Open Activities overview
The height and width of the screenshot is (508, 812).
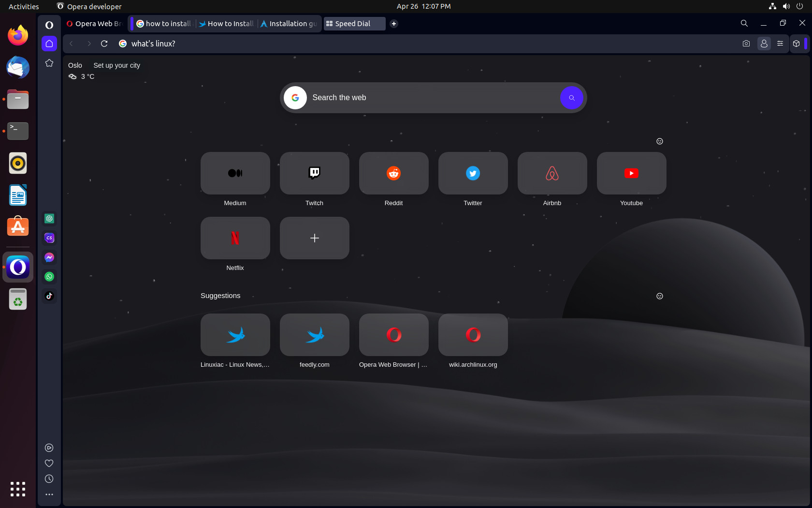[x=24, y=6]
